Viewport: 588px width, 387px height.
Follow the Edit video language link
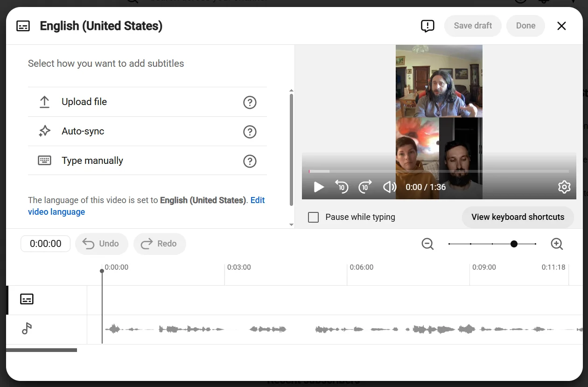click(147, 206)
